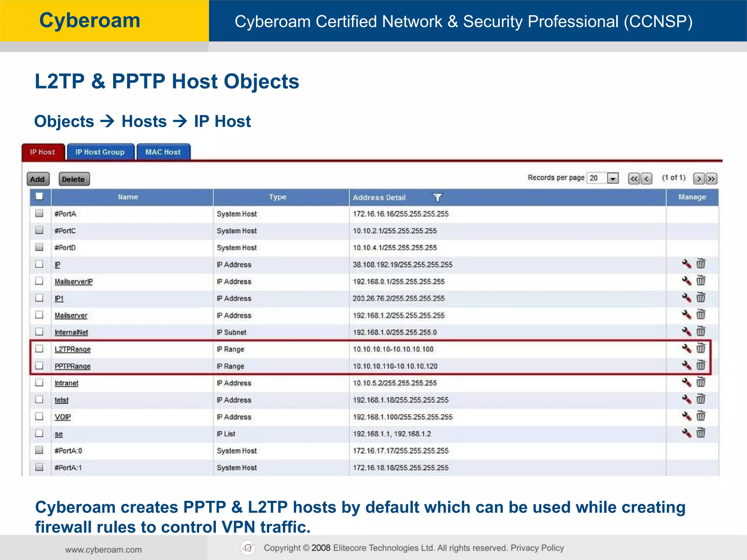
Task: Open the VOIP host link
Action: [63, 417]
